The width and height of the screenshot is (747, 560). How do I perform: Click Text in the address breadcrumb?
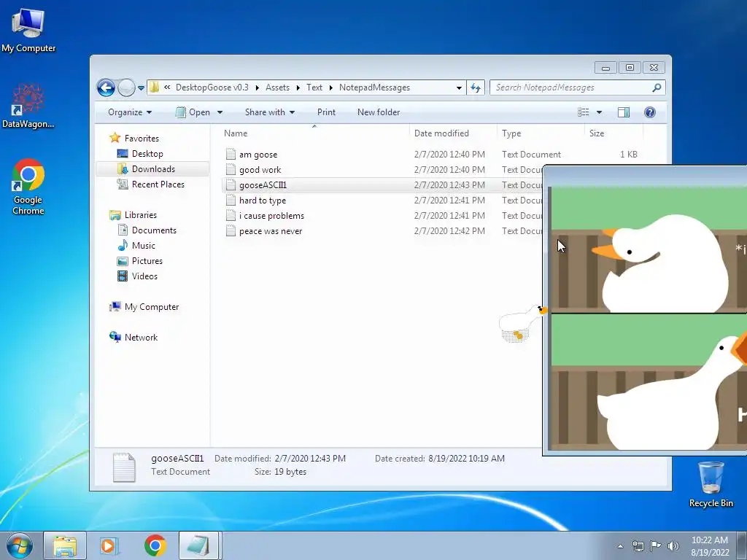(314, 87)
